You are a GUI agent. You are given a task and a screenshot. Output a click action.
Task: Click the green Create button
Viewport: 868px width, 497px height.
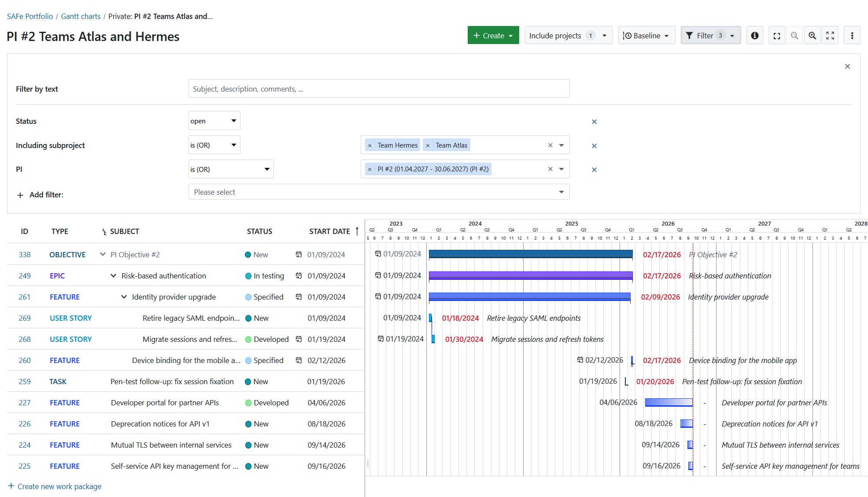coord(493,36)
